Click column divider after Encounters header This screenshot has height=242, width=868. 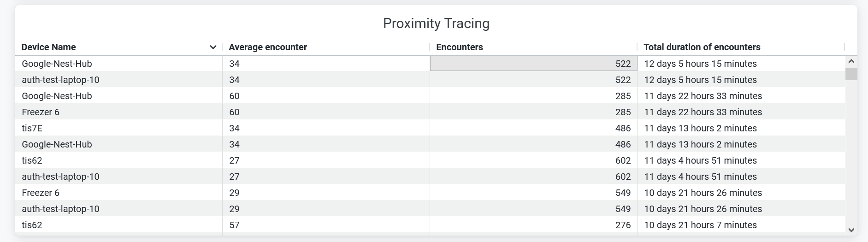(x=637, y=47)
